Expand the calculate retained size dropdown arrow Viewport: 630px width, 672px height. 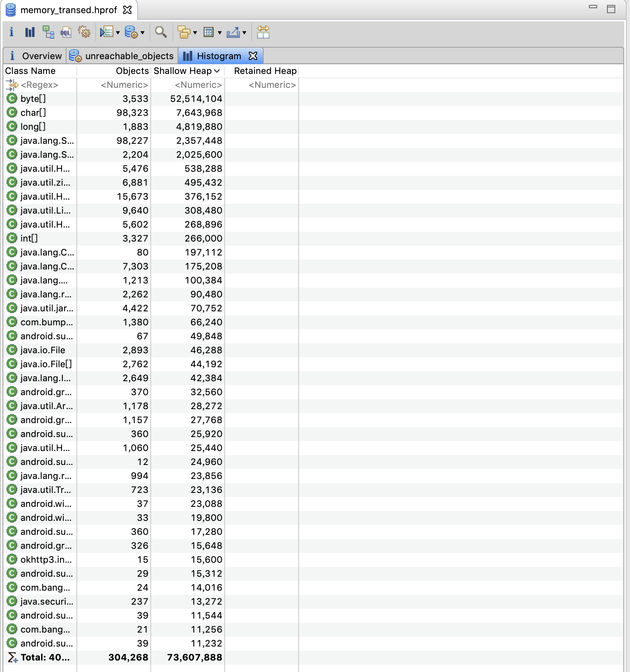[x=220, y=33]
